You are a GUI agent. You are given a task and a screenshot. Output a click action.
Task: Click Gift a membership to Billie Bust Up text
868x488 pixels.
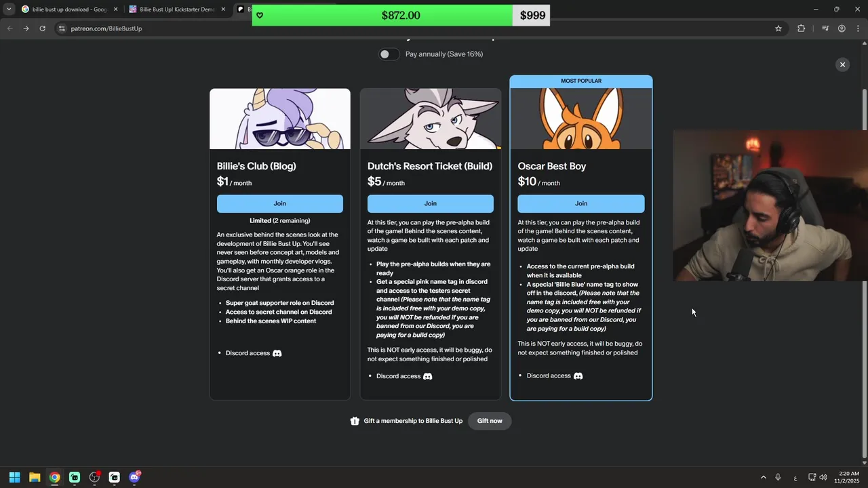413,421
